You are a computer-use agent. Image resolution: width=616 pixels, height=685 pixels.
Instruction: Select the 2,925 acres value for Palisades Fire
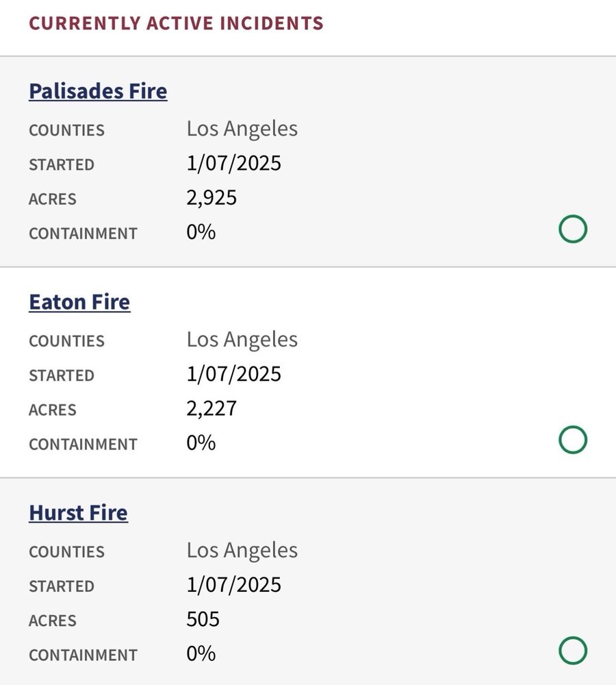tap(211, 198)
